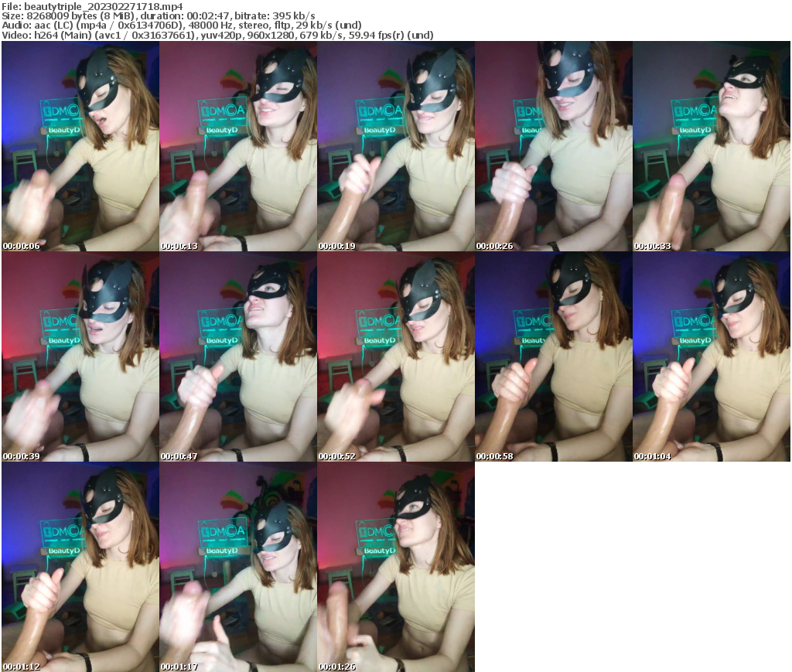
Task: Open the 00:01:17 frame preview
Action: click(x=237, y=568)
